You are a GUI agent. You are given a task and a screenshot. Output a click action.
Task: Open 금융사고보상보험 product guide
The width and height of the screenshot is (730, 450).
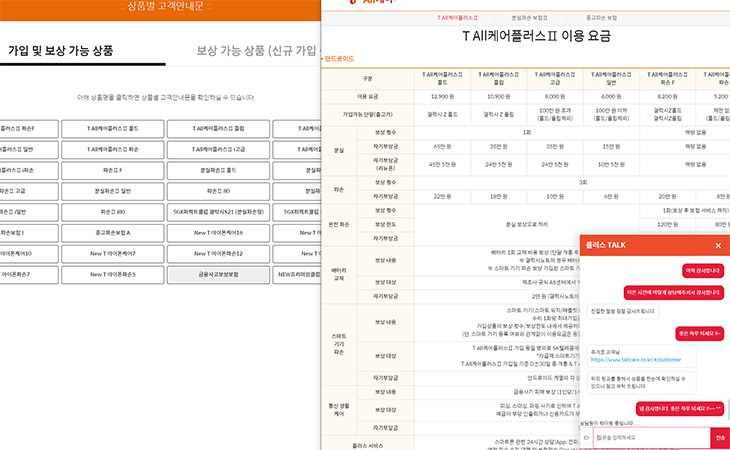coord(218,275)
